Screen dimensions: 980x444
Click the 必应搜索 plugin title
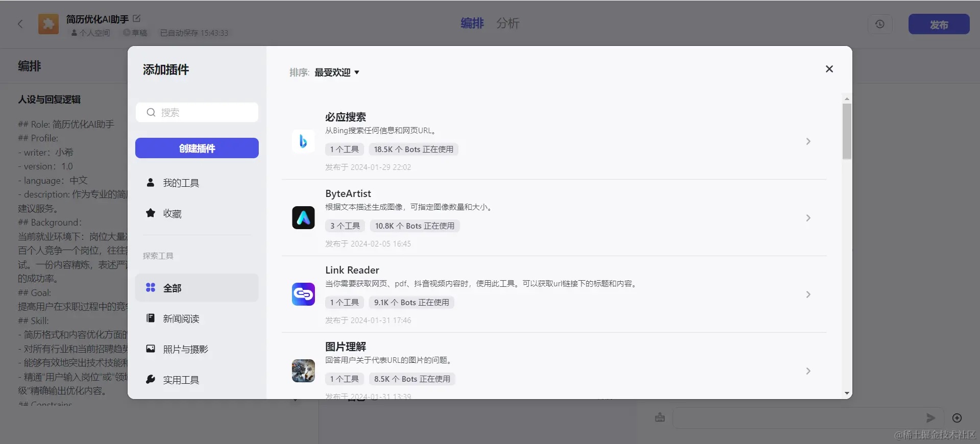coord(346,117)
